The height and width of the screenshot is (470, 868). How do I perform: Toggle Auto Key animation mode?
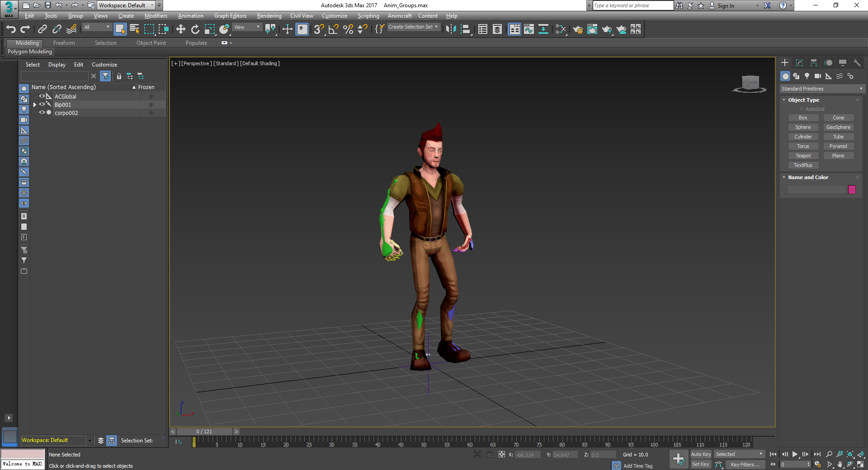(701, 454)
